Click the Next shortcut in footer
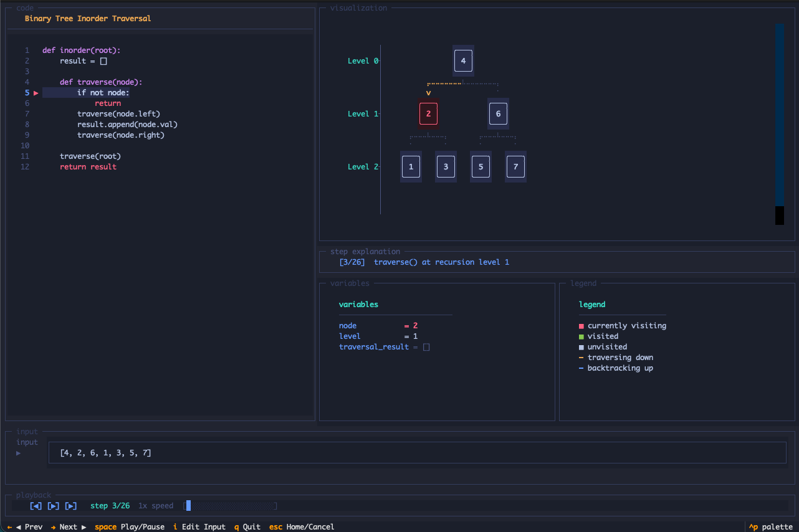 69,527
